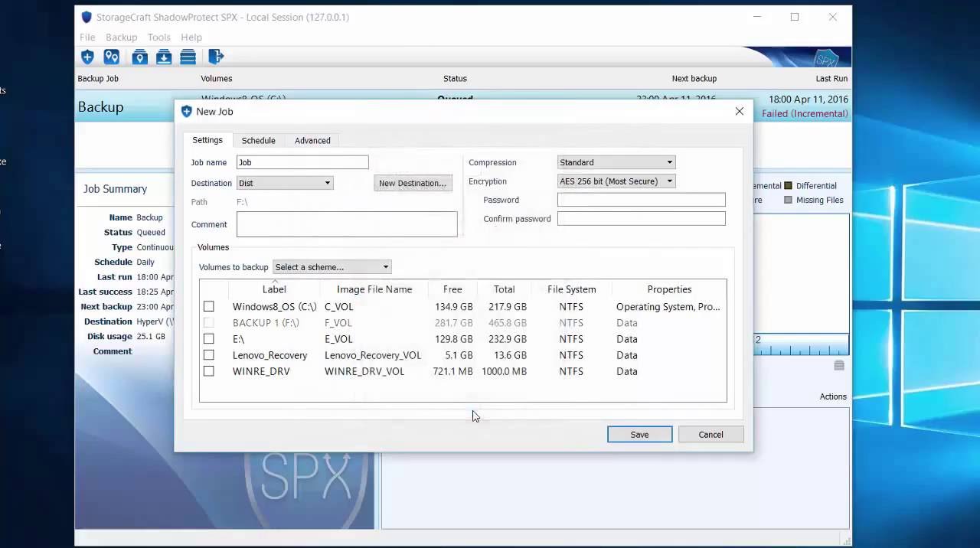Click the stacked-disks toolbar icon

click(188, 57)
